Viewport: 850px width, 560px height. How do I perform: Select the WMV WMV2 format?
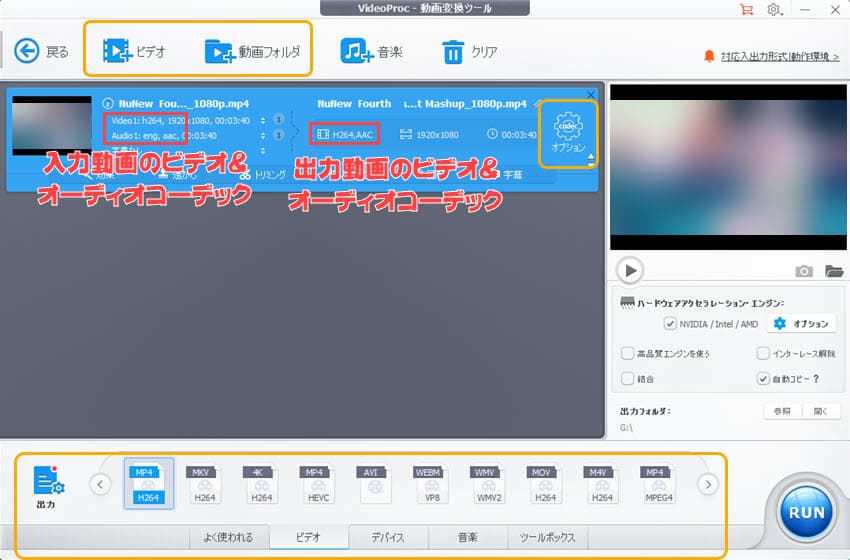[488, 484]
